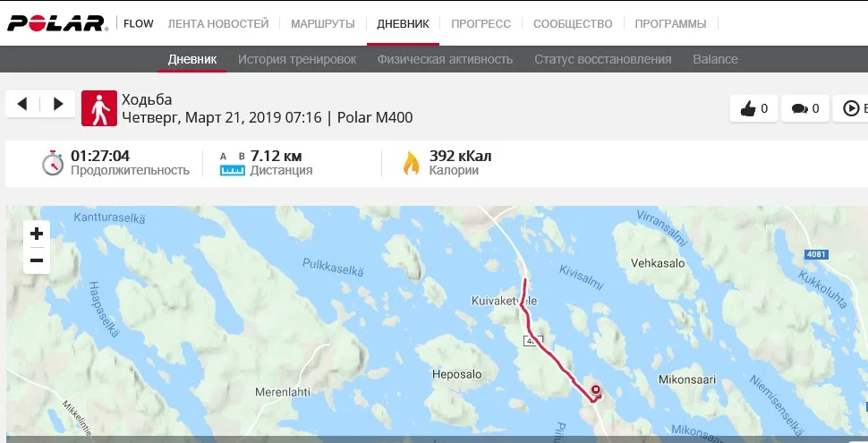Screen dimensions: 868x443
Task: Click the red walking sport icon
Action: click(x=99, y=108)
